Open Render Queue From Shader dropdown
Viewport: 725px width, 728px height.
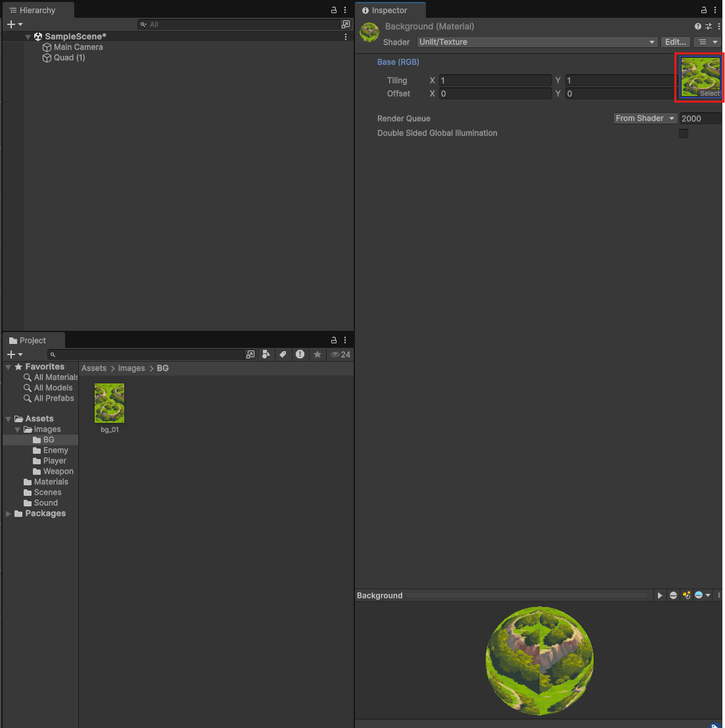click(x=645, y=118)
